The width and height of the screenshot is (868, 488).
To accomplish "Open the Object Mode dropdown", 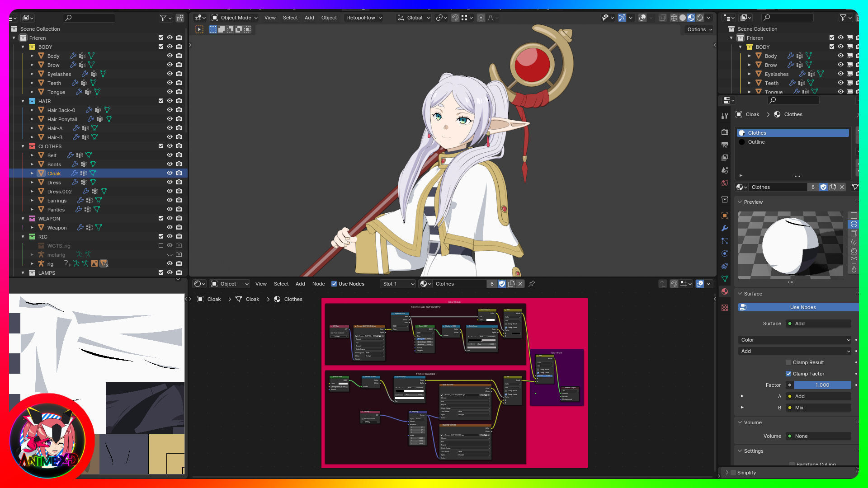I will (x=235, y=18).
